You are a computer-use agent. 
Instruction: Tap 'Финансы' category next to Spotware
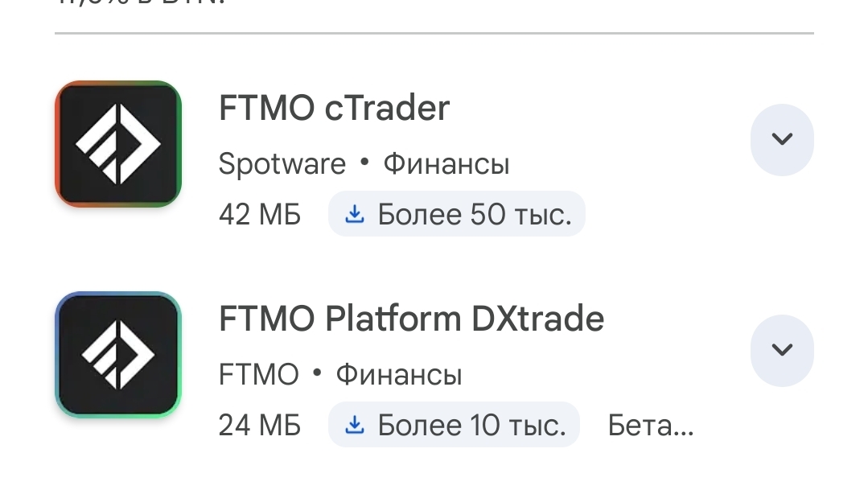click(x=446, y=164)
